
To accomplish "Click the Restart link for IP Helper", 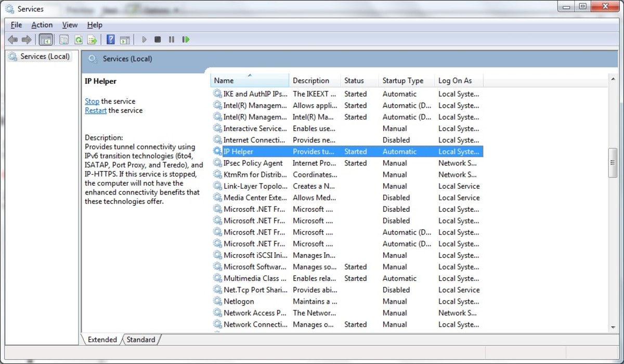I will click(95, 110).
